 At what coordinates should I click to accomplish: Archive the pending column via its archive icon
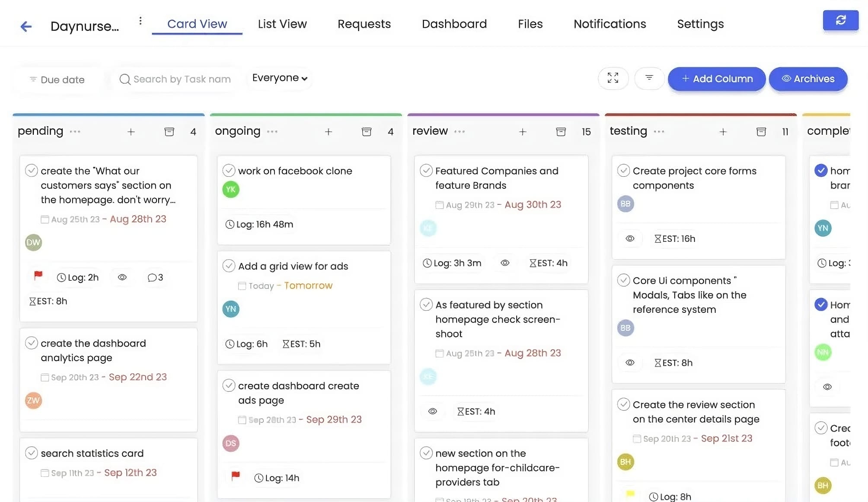click(169, 132)
